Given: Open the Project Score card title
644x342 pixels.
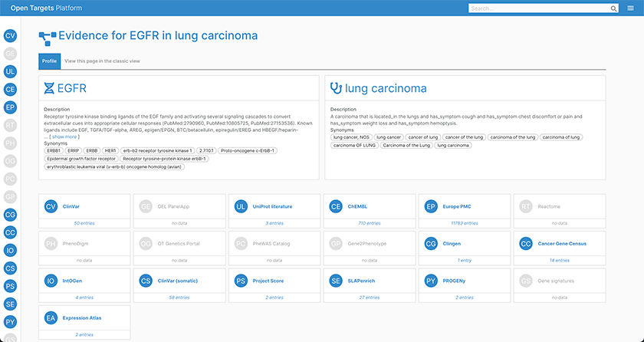Looking at the screenshot, I should (268, 281).
